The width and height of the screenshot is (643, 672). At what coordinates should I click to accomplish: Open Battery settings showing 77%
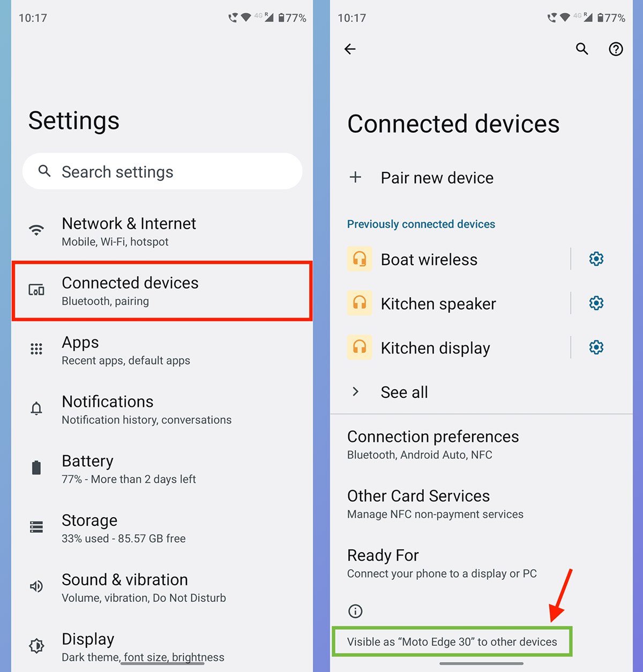click(162, 469)
